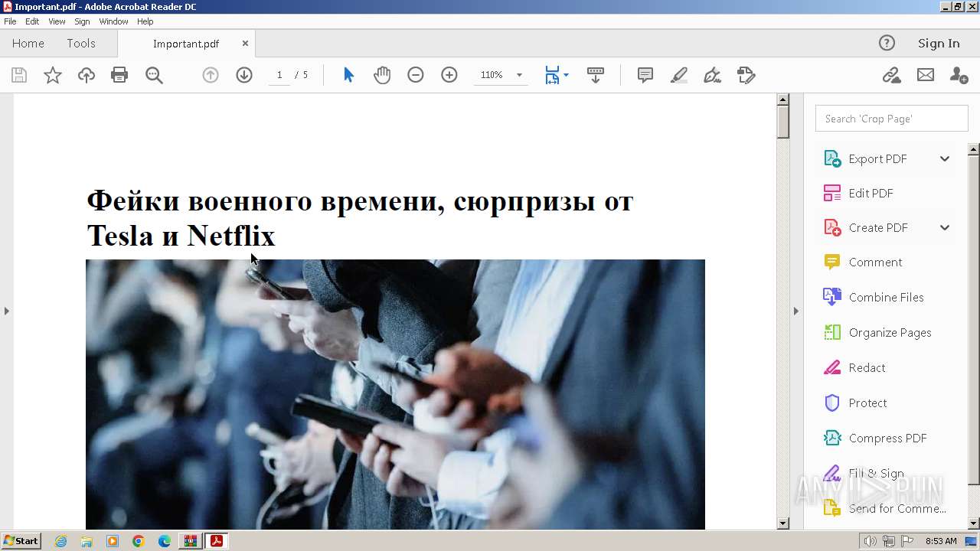Zoom out with the minus circle

tap(416, 75)
